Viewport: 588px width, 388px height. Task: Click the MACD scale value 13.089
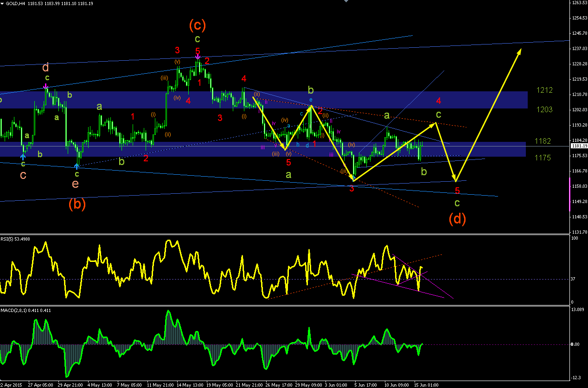coord(577,310)
